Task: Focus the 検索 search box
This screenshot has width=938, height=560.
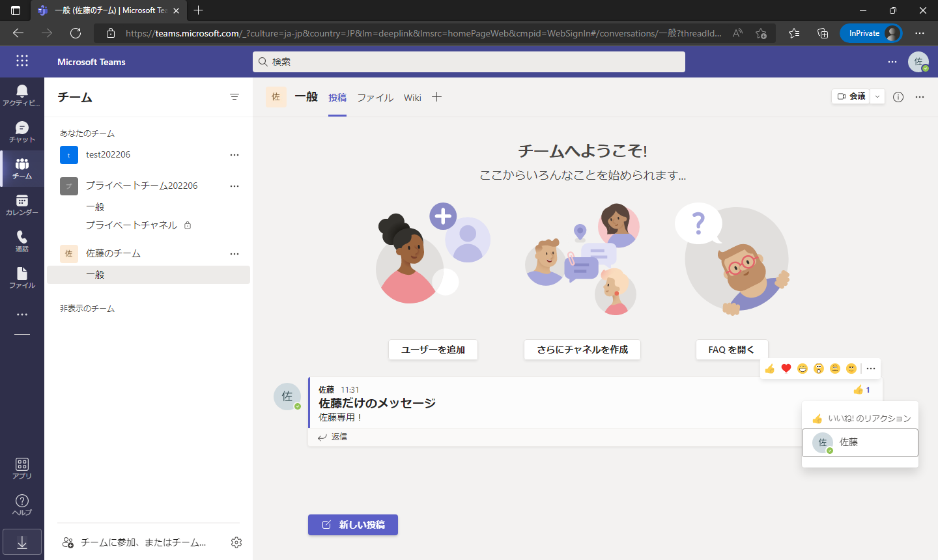Action: [469, 62]
